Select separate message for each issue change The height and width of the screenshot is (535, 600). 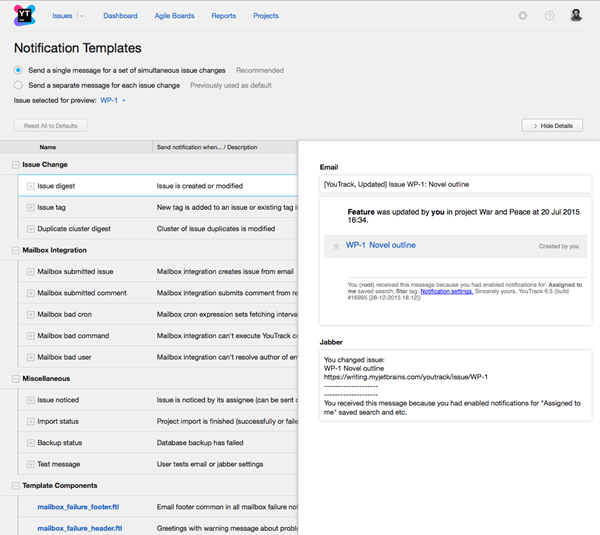pos(19,85)
